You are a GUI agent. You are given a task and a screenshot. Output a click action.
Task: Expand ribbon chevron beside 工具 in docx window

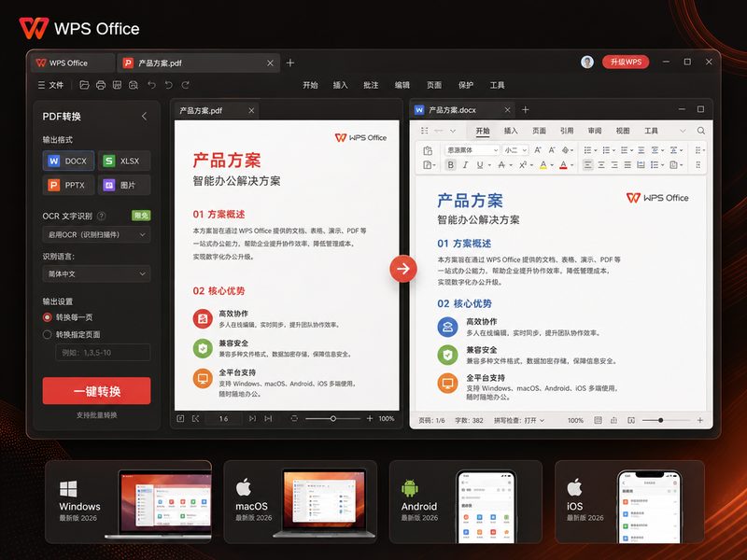[683, 131]
